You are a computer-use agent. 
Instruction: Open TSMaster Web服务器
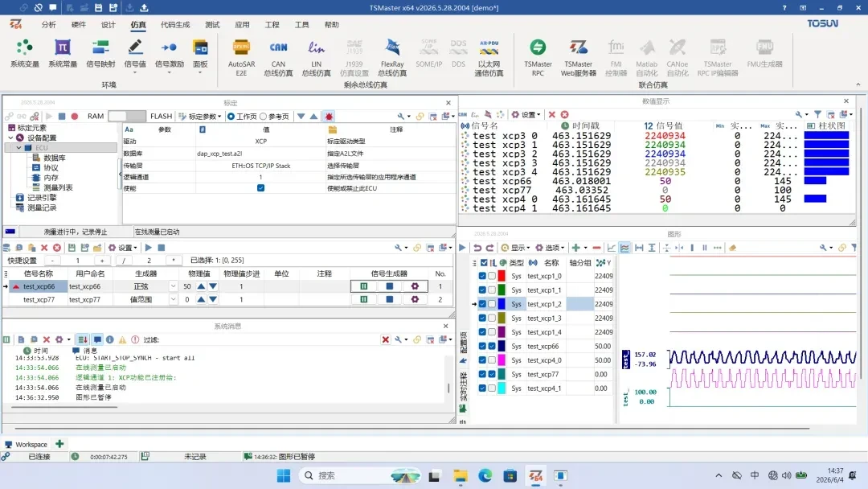pos(579,57)
